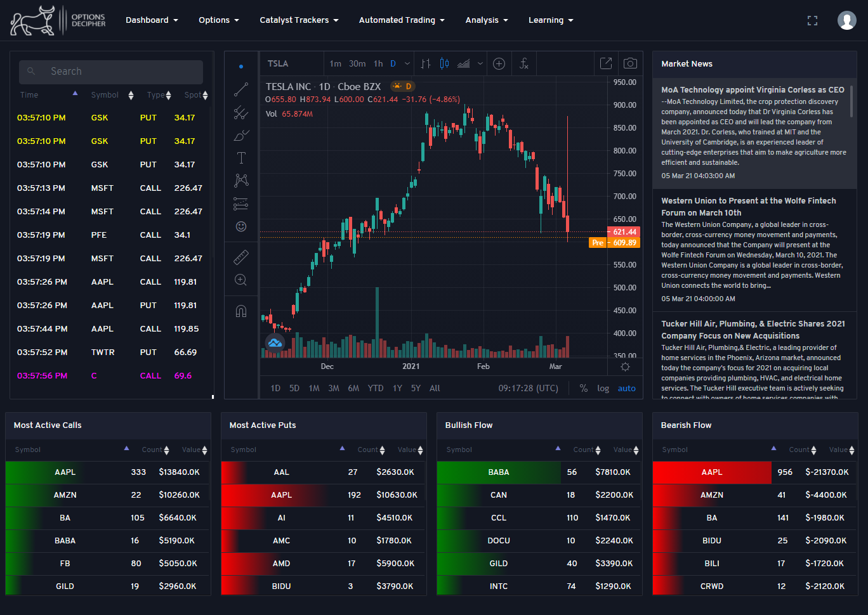Set chart range to YTD
The width and height of the screenshot is (868, 615).
(376, 388)
